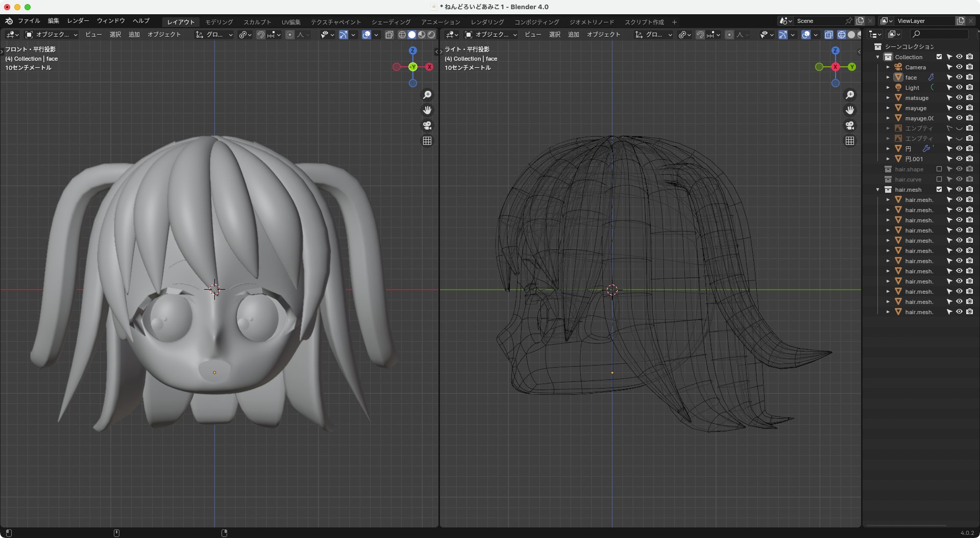Toggle visibility eye of matsuge object

[959, 97]
